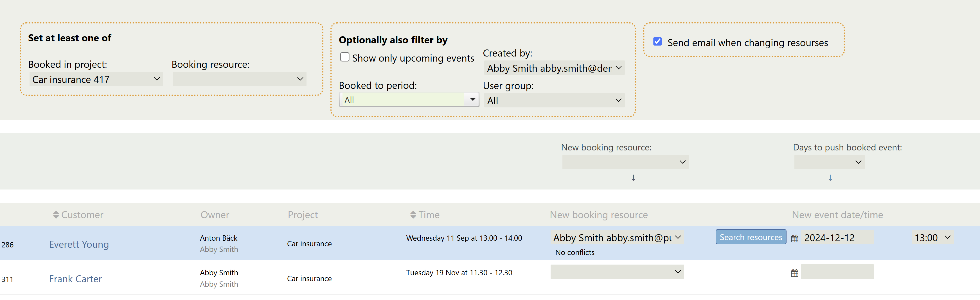Open the Booking resource filter dropdown
Screen dimensions: 980x300
(x=239, y=79)
